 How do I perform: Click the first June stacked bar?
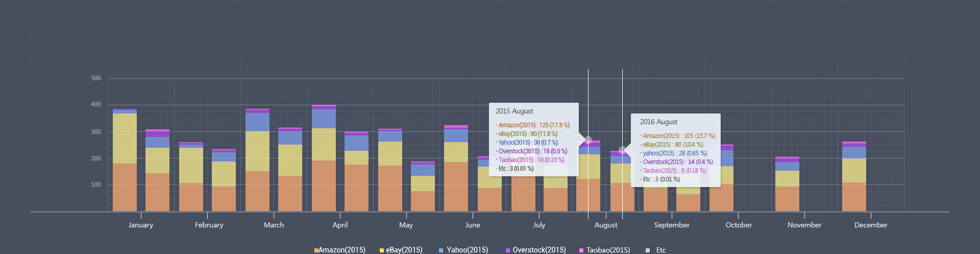[456, 168]
